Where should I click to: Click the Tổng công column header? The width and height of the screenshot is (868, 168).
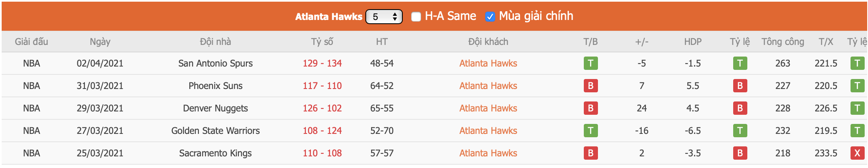pyautogui.click(x=783, y=42)
